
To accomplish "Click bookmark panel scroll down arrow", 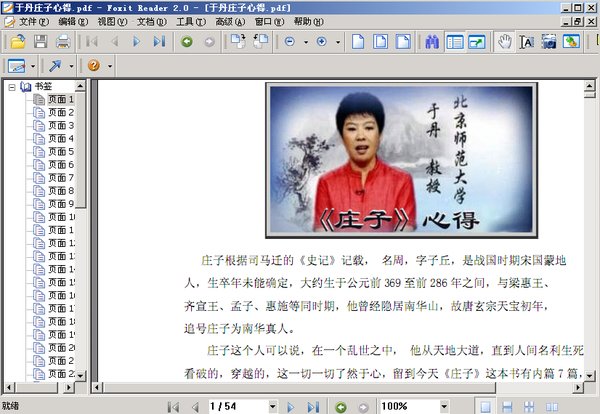I will tap(80, 376).
